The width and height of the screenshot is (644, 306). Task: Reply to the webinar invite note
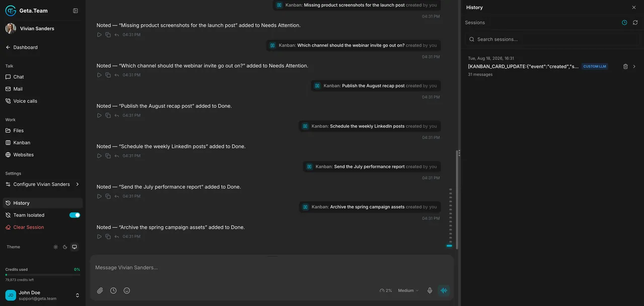(117, 75)
